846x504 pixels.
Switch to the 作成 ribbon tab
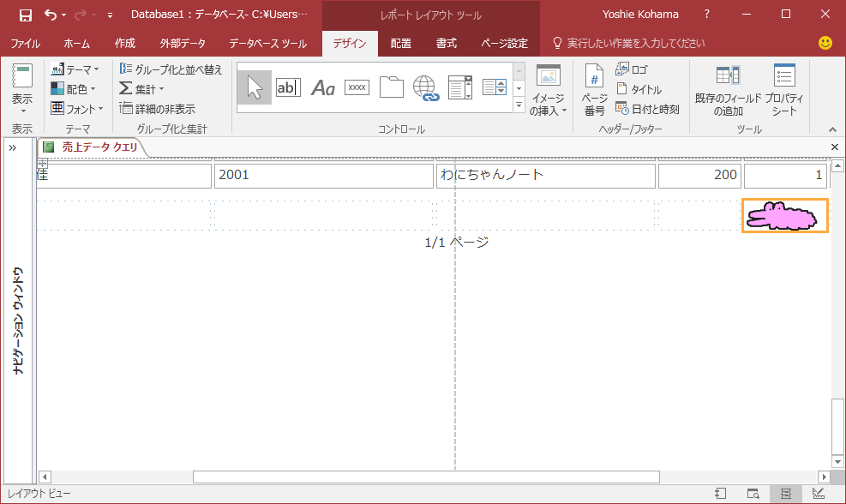124,43
